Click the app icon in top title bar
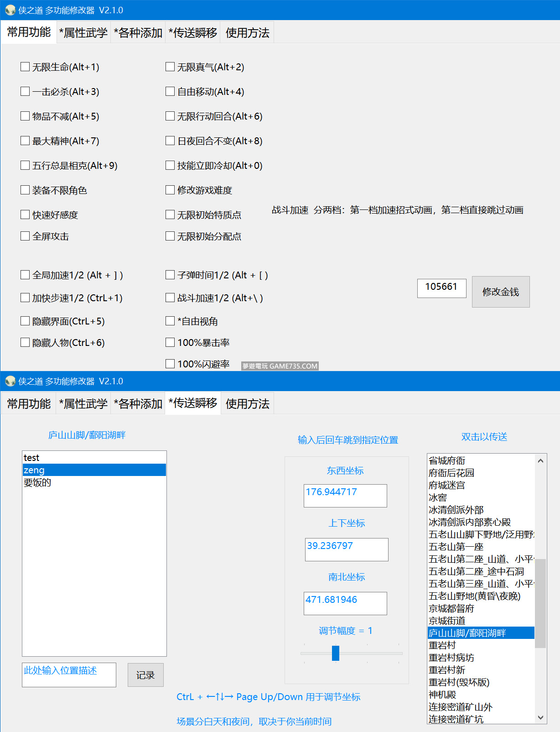Image resolution: width=560 pixels, height=732 pixels. (10, 10)
